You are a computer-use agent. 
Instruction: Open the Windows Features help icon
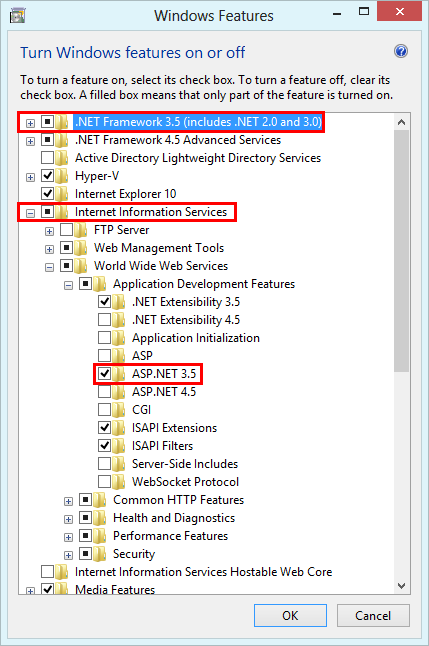(401, 51)
